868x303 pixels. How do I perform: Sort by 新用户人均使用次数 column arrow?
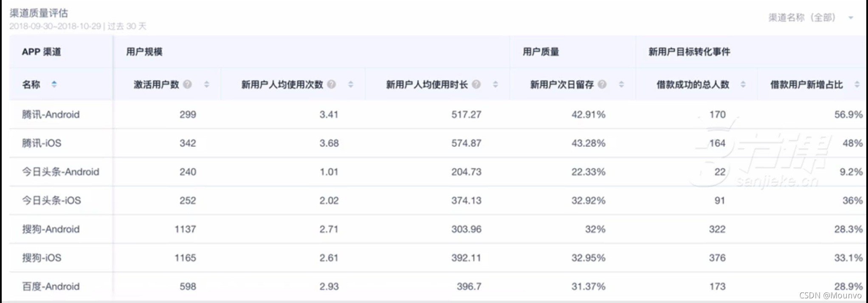click(350, 84)
